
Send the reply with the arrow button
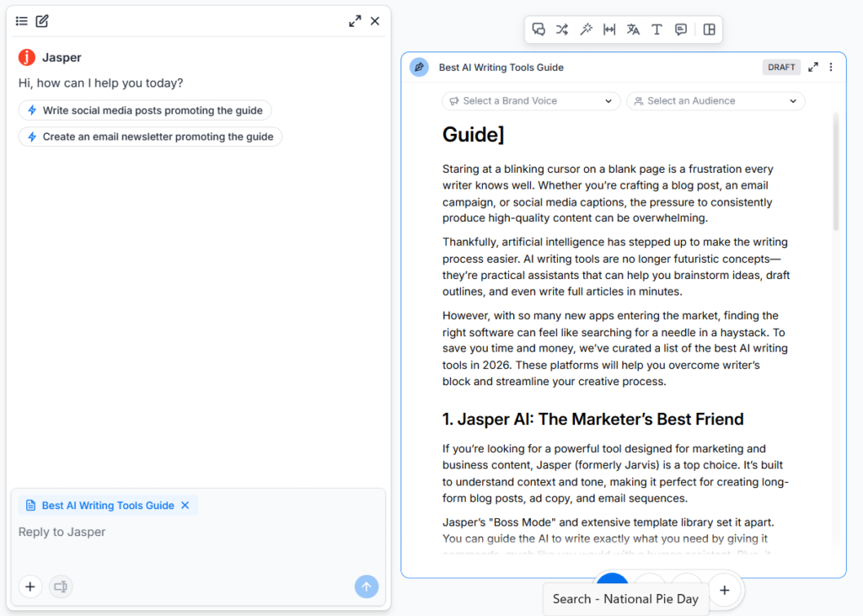pyautogui.click(x=366, y=587)
